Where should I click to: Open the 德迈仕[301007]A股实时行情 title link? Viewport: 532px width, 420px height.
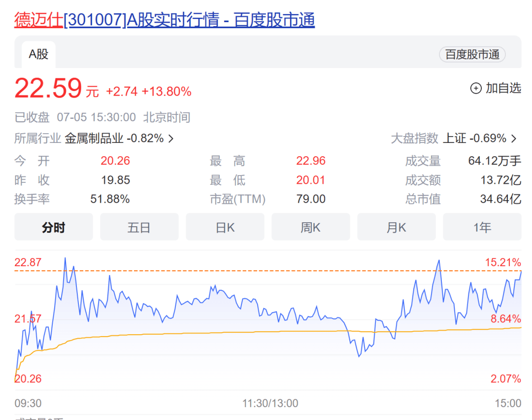coord(165,20)
